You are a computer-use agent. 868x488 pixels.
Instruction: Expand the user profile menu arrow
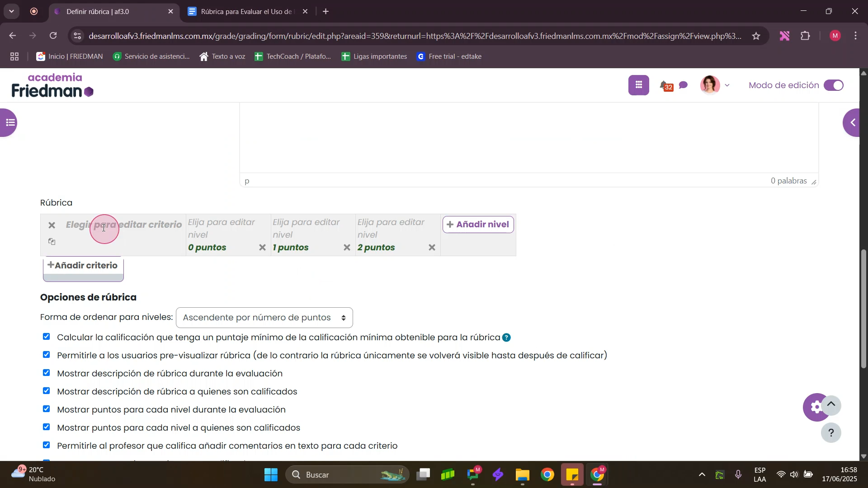coord(727,85)
